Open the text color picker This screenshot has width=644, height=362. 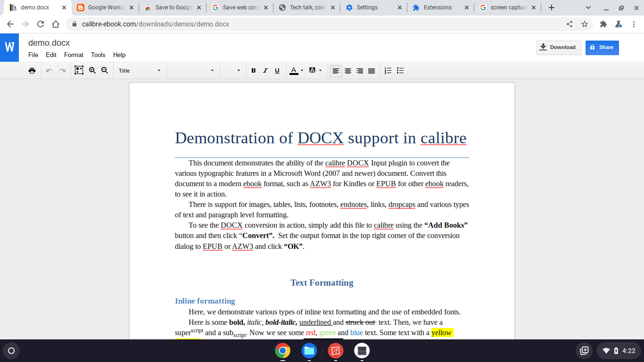(x=294, y=70)
